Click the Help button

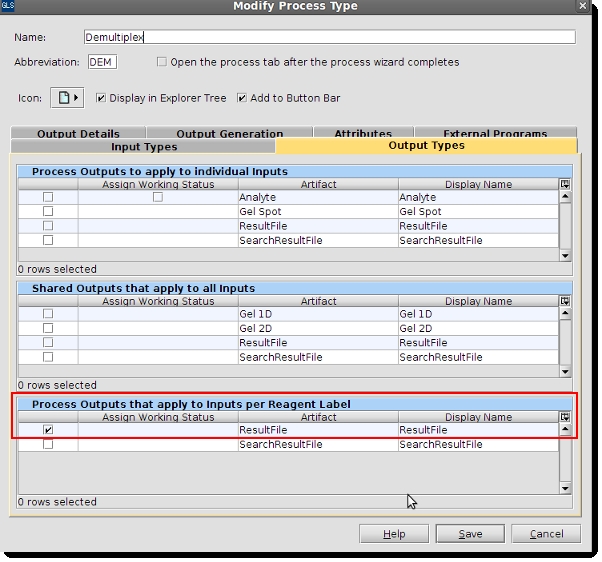tap(394, 534)
